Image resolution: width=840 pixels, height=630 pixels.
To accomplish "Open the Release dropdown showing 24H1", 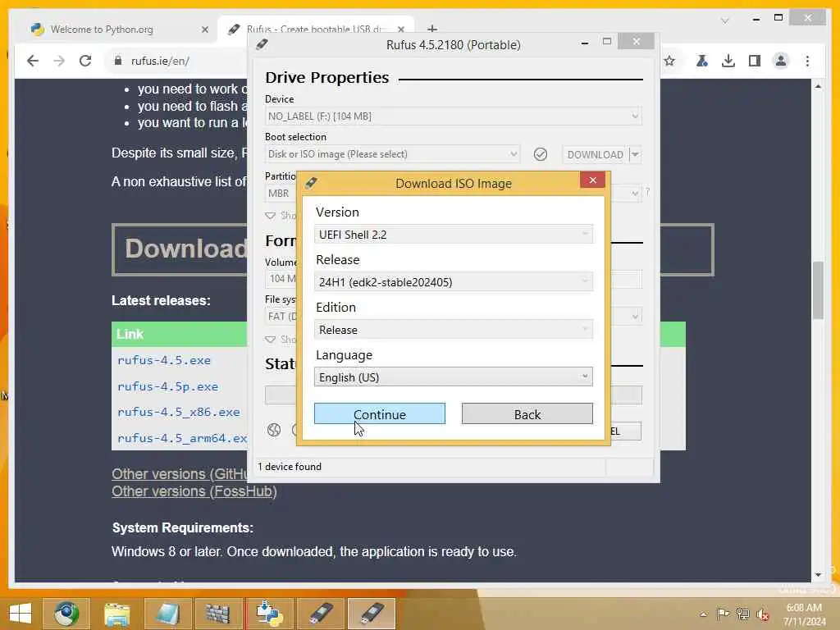I will pos(453,282).
